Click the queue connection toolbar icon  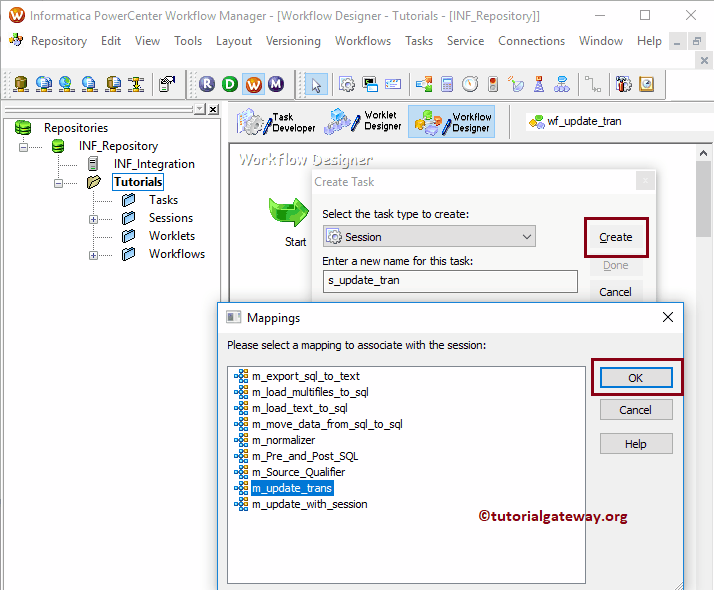(x=90, y=84)
